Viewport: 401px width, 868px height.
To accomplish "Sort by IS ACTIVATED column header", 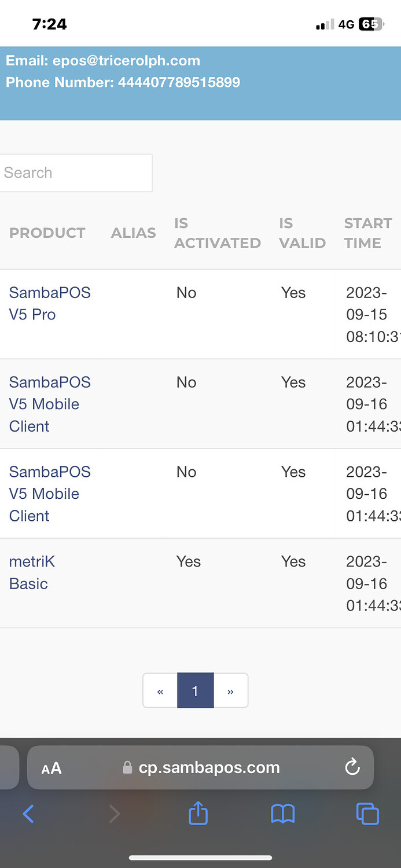I will pyautogui.click(x=218, y=233).
